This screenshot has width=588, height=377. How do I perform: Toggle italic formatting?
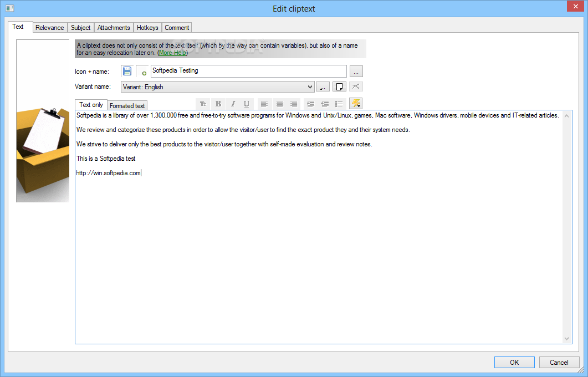tap(233, 104)
